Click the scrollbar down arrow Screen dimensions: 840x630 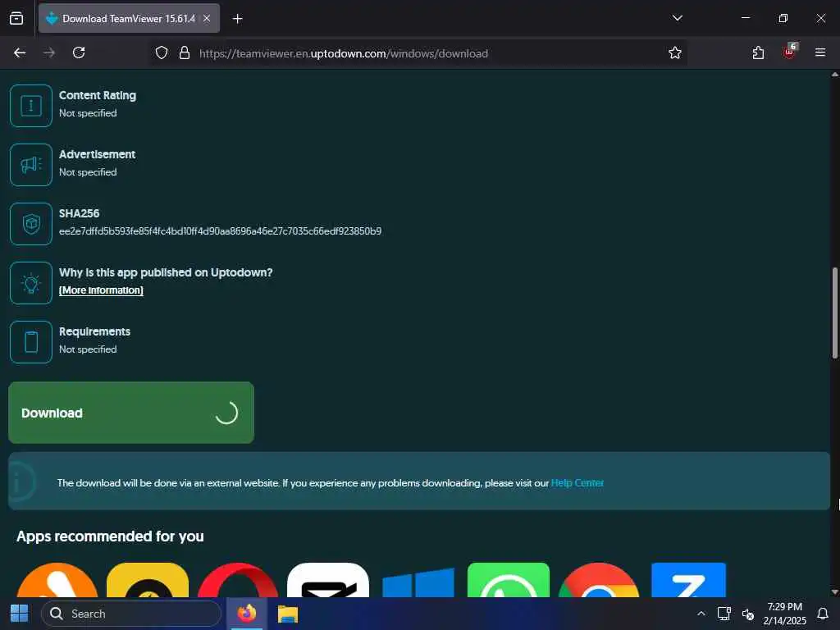834,592
